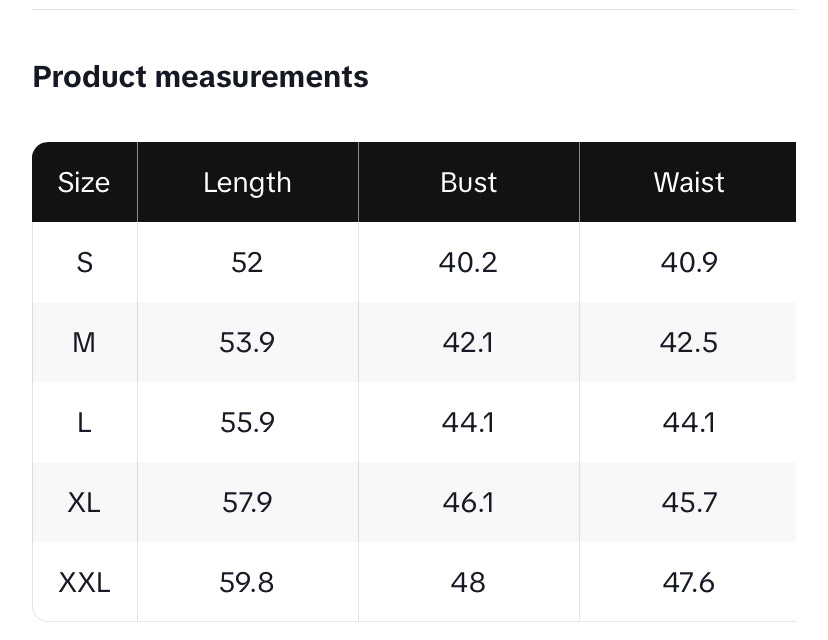The width and height of the screenshot is (828, 640).
Task: Click waist value 42.5 in M row
Action: [x=688, y=342]
